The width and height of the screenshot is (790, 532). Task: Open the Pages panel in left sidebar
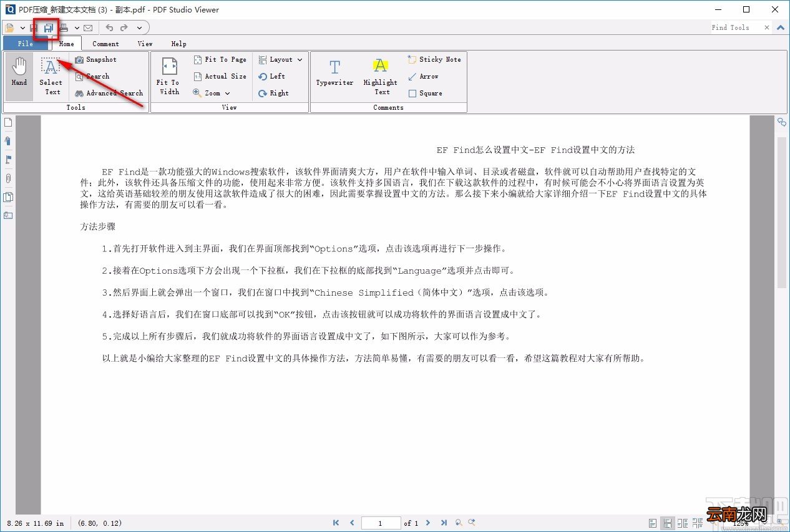click(x=8, y=122)
